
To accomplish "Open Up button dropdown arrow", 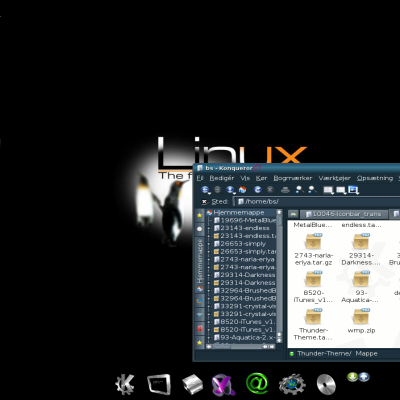I will tap(234, 193).
